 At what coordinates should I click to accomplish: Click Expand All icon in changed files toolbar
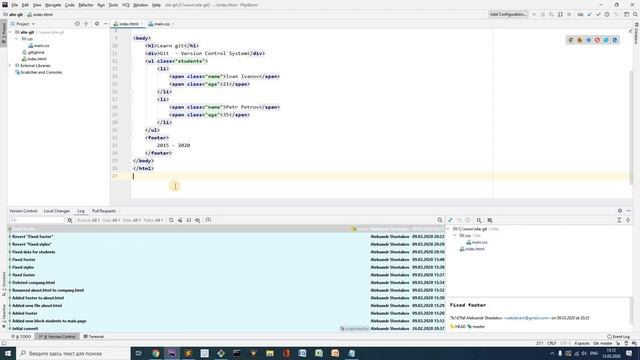(x=619, y=220)
